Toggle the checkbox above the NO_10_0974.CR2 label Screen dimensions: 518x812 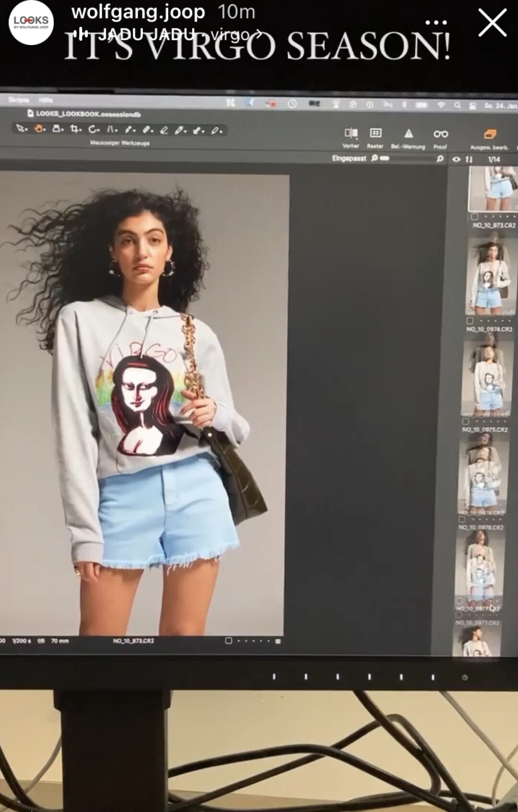click(x=470, y=321)
